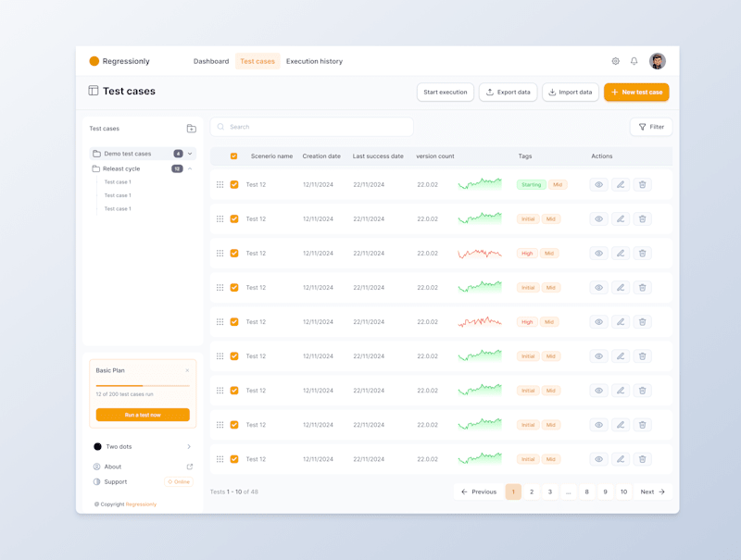741x560 pixels.
Task: Select the Test cases tab
Action: coord(257,61)
